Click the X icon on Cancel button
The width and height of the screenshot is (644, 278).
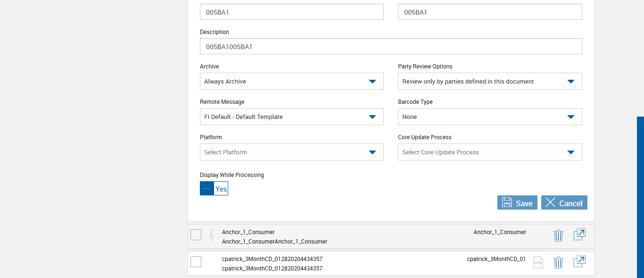pos(550,203)
